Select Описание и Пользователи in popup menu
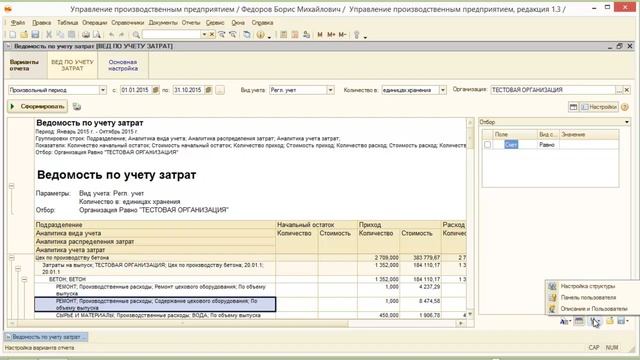This screenshot has width=640, height=360. (x=593, y=309)
